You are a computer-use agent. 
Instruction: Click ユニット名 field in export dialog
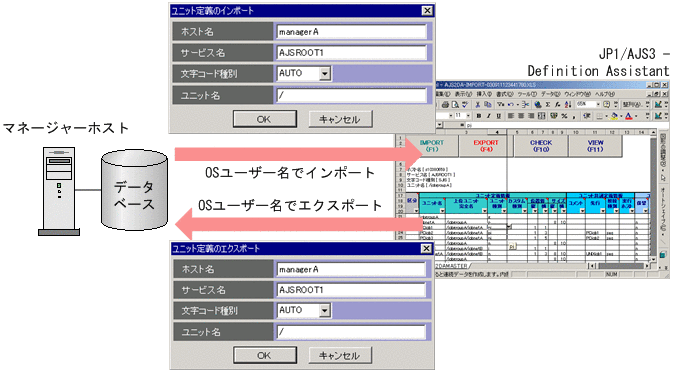click(x=351, y=332)
